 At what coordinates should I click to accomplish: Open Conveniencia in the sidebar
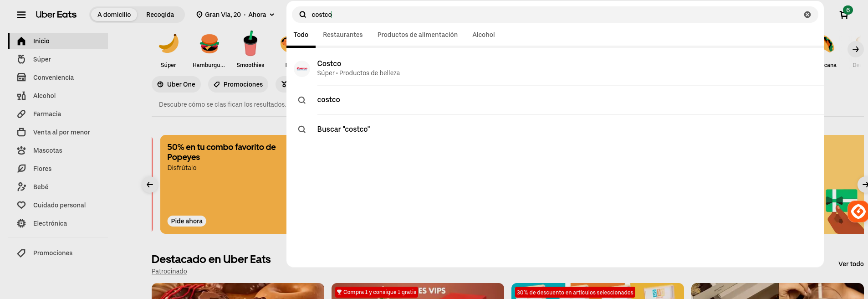pos(58,77)
